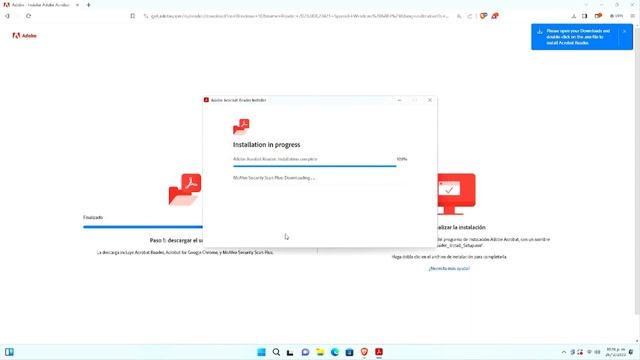Click the download icon in blue notification
Viewport: 640px width, 360px height.
click(540, 31)
